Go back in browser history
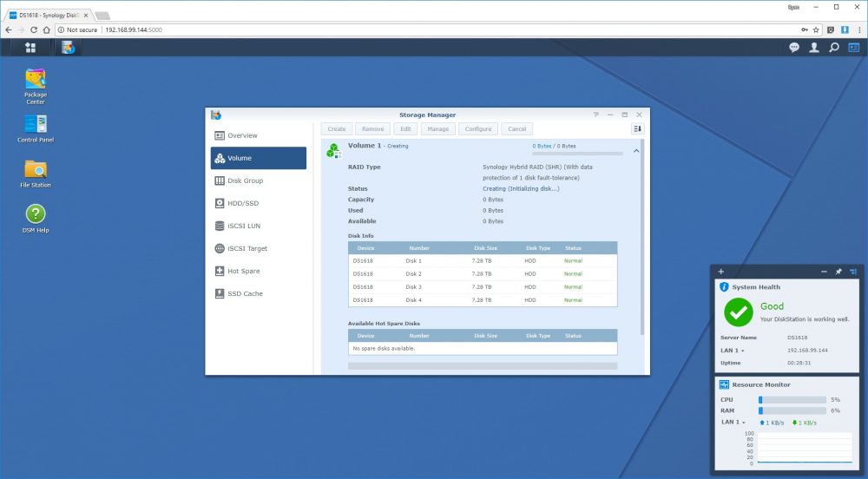The height and width of the screenshot is (479, 868). point(9,30)
